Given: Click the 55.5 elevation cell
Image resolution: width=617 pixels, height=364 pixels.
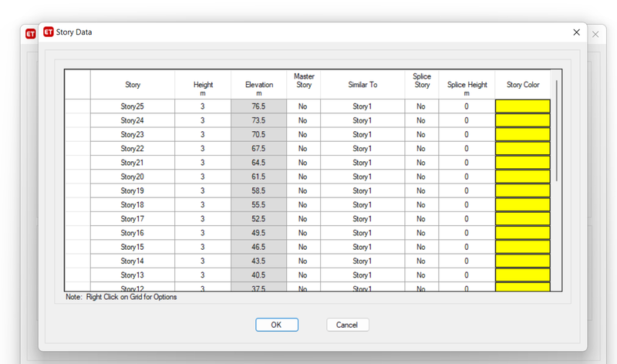Looking at the screenshot, I should [x=259, y=204].
